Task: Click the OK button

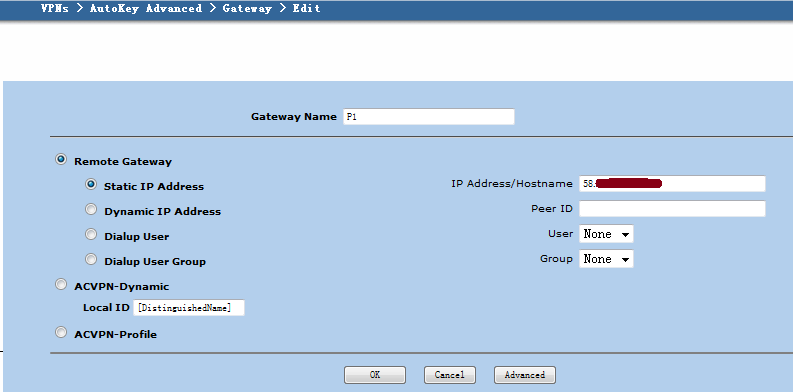Action: [375, 375]
